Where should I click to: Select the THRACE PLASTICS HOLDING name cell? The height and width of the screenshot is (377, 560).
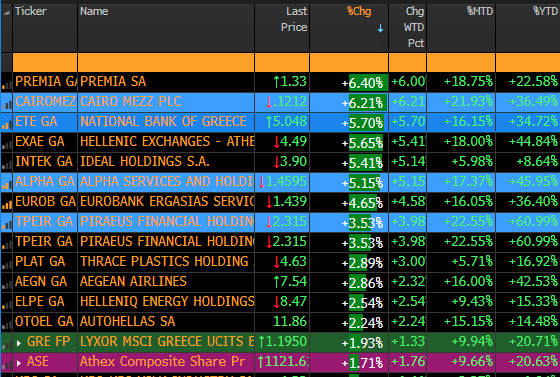166,262
